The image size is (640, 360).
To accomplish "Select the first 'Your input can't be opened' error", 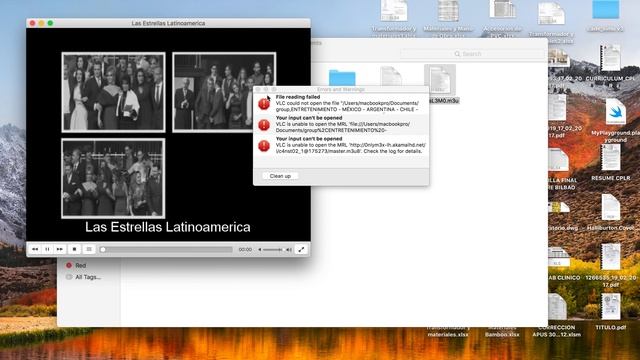I will 341,124.
